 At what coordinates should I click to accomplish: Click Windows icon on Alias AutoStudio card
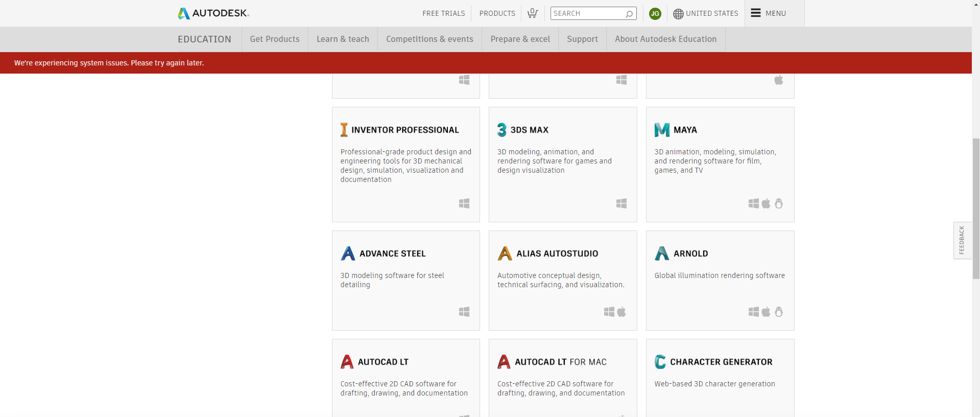609,312
